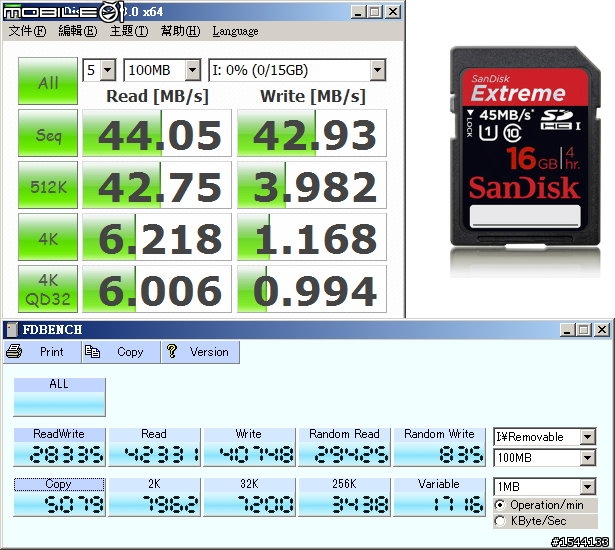Click the Copy pages icon in FDBENCH toolbar
Screen dimensions: 615x550
coord(93,351)
